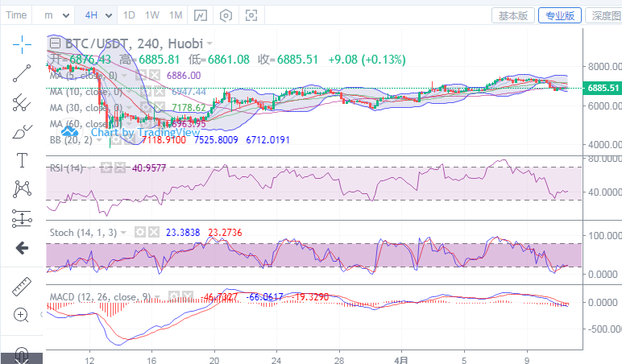Click the back arrow in the left toolbar

pos(22,248)
